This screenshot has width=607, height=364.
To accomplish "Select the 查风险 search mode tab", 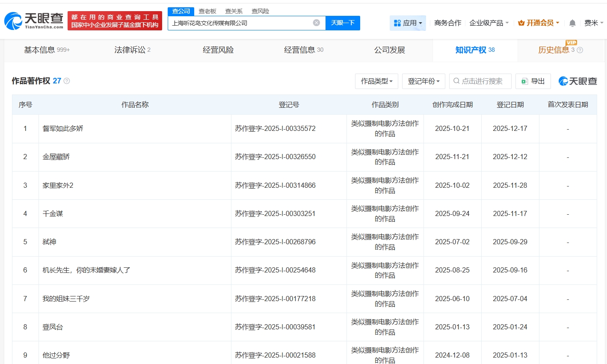I will tap(260, 11).
